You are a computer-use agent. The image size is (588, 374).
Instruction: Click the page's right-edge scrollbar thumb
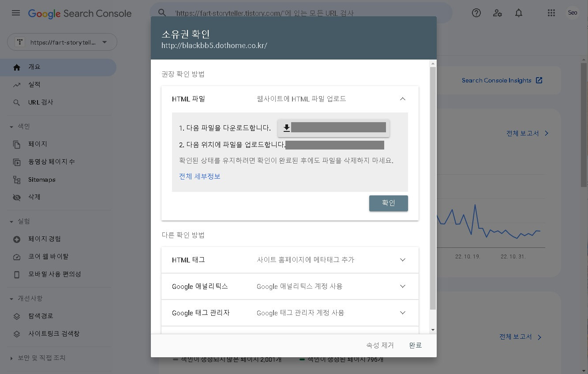click(584, 125)
